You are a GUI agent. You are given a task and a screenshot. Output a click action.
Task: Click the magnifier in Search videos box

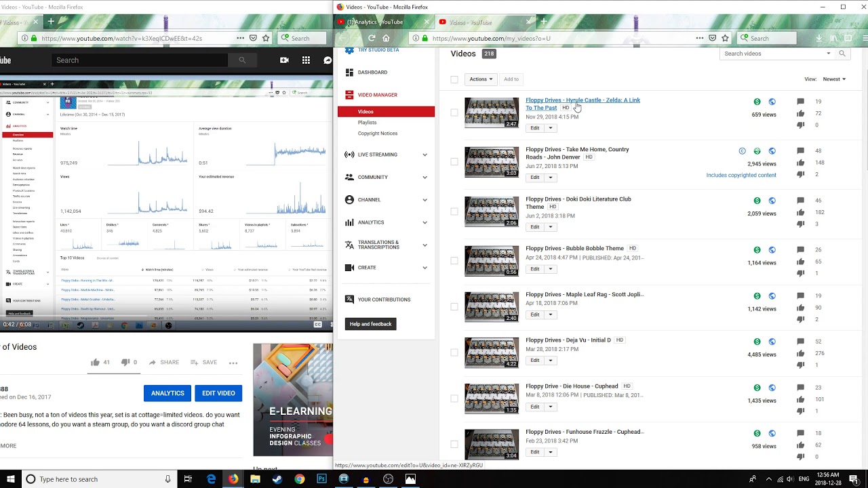point(842,54)
